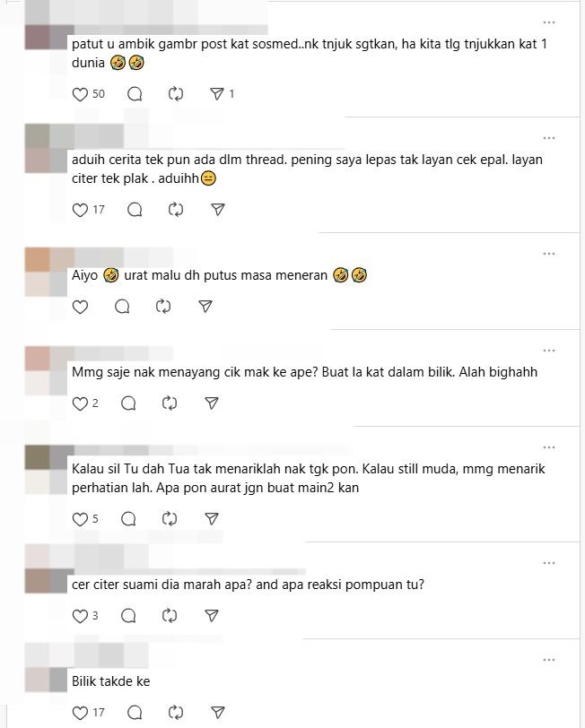Like the 'patut u ambik gambr' comment
This screenshot has height=728, width=585.
click(80, 94)
